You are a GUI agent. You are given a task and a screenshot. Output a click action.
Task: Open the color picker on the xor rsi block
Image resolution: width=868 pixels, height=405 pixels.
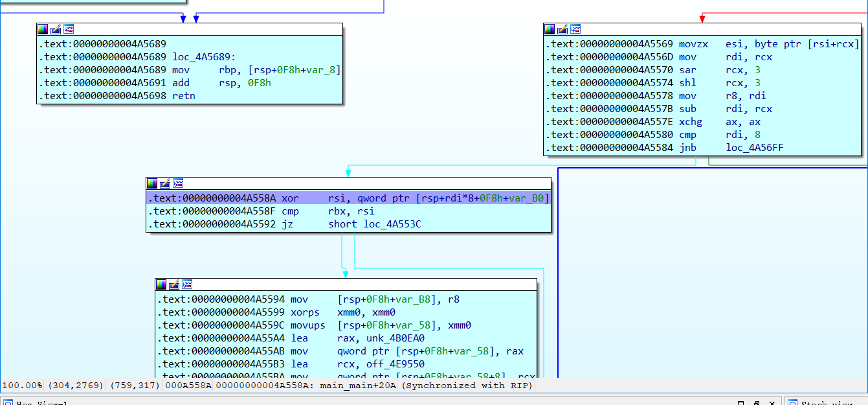click(x=152, y=183)
